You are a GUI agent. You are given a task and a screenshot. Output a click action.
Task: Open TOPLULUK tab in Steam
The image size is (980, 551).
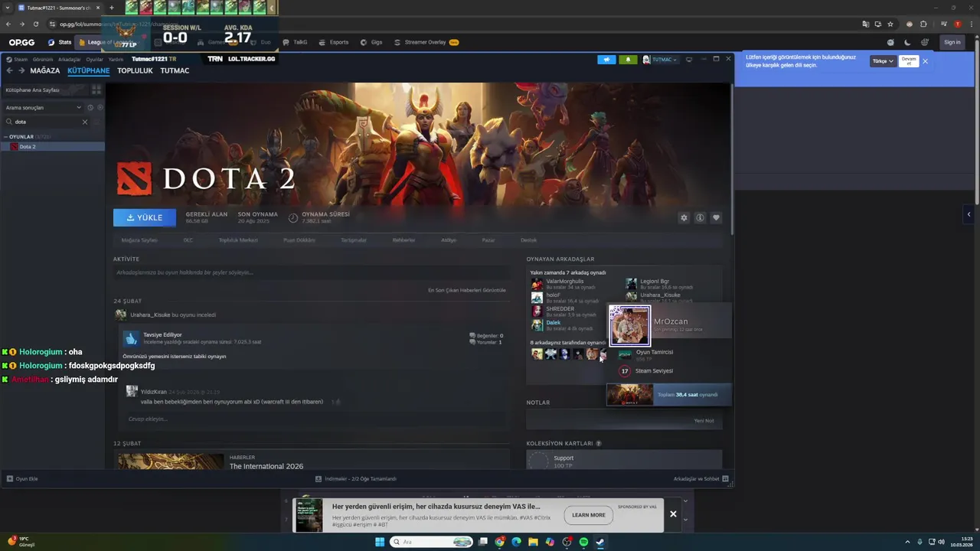click(135, 70)
